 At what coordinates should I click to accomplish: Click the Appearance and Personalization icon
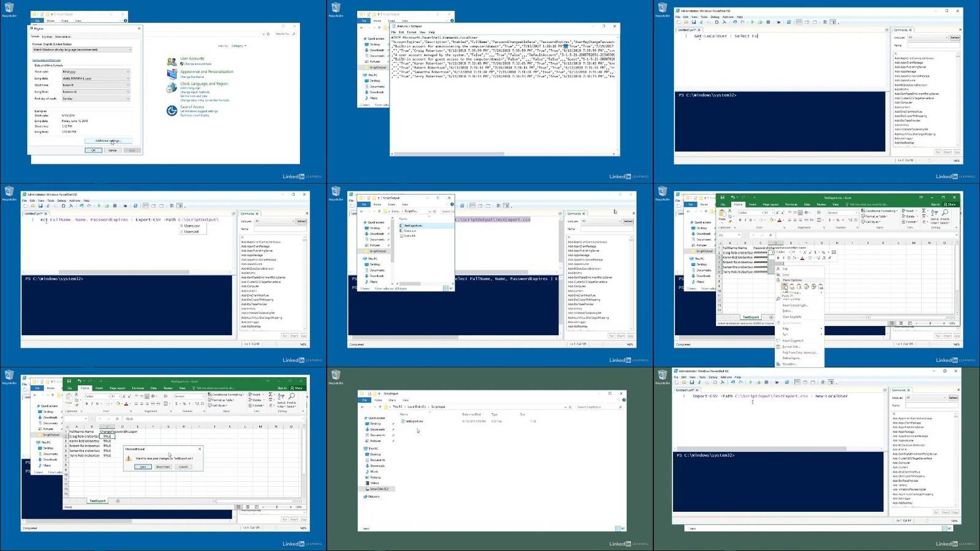point(171,74)
